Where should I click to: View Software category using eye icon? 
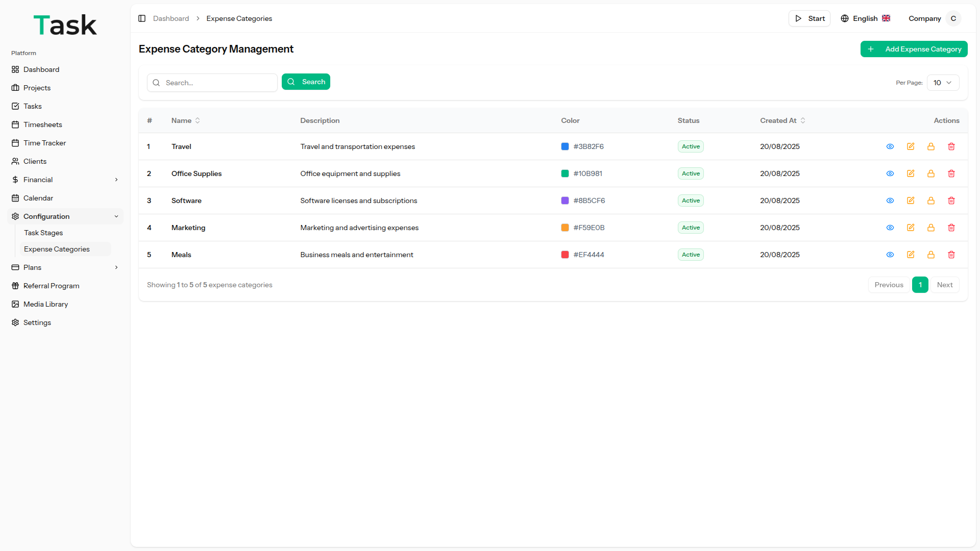coord(890,201)
